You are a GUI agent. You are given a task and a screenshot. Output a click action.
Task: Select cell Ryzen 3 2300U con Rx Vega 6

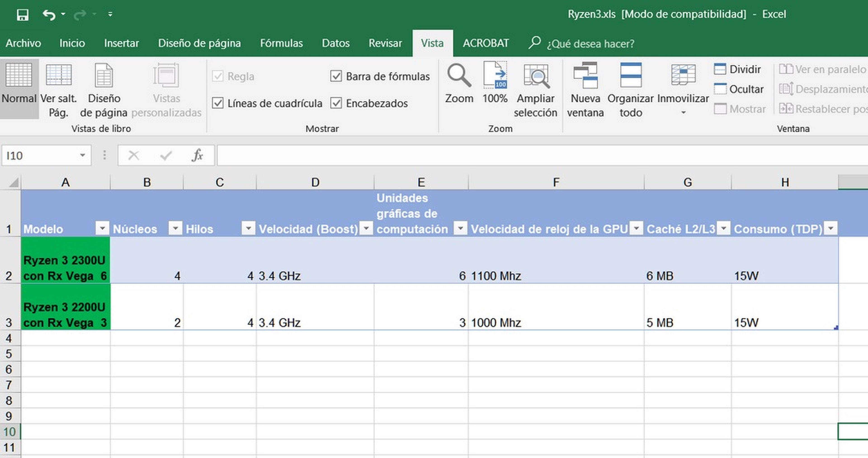tap(65, 260)
